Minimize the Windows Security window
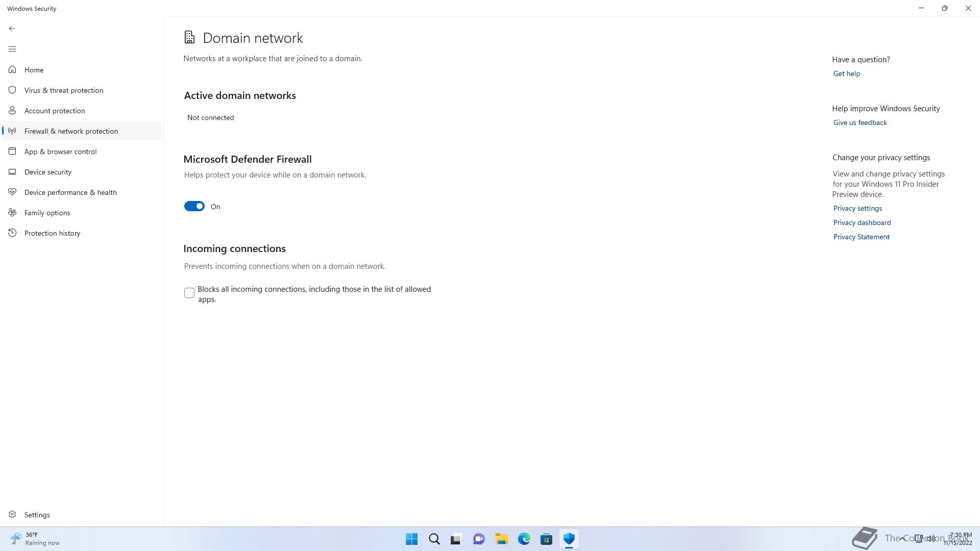Viewport: 980px width, 551px height. pyautogui.click(x=921, y=8)
